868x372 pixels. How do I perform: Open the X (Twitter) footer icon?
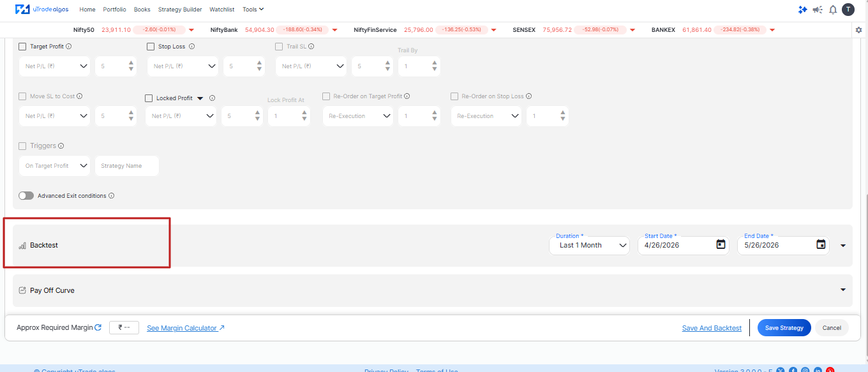[781, 370]
